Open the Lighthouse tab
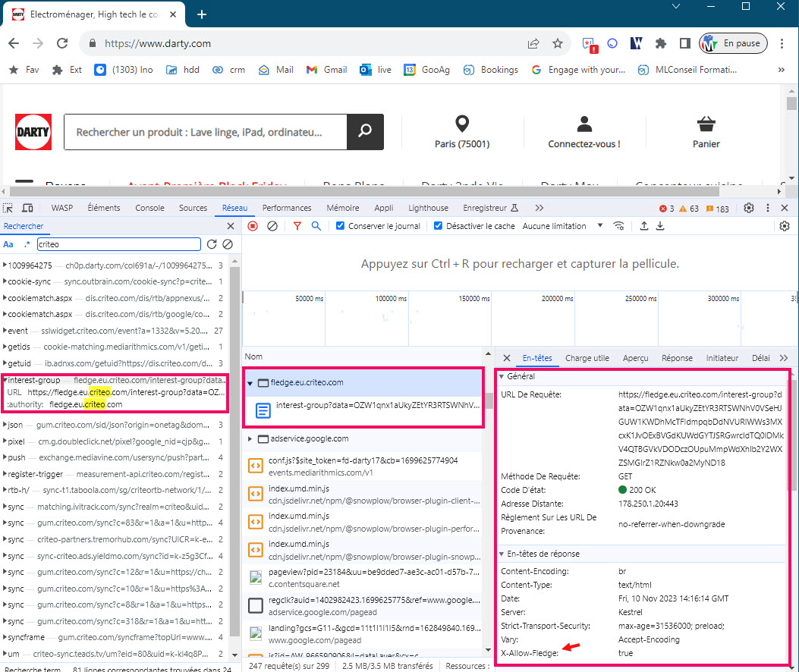Image resolution: width=799 pixels, height=672 pixels. click(428, 208)
